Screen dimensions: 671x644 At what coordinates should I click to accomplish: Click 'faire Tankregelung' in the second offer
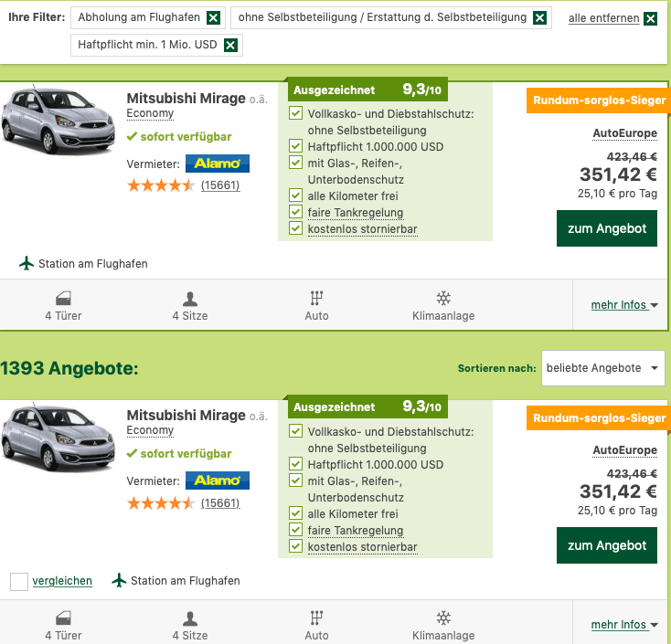click(356, 530)
